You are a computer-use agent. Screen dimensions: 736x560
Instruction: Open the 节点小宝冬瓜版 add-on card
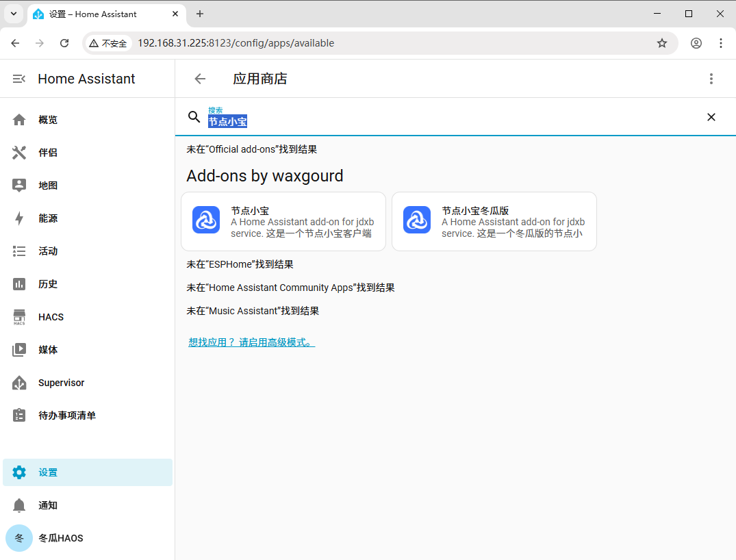[494, 221]
